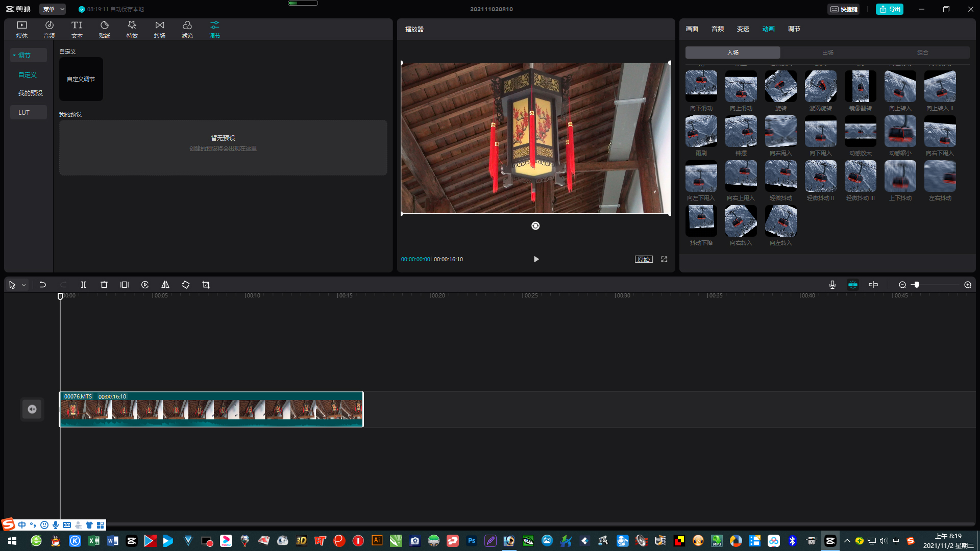Switch to the 动画 tab
The width and height of the screenshot is (980, 551).
pyautogui.click(x=769, y=29)
